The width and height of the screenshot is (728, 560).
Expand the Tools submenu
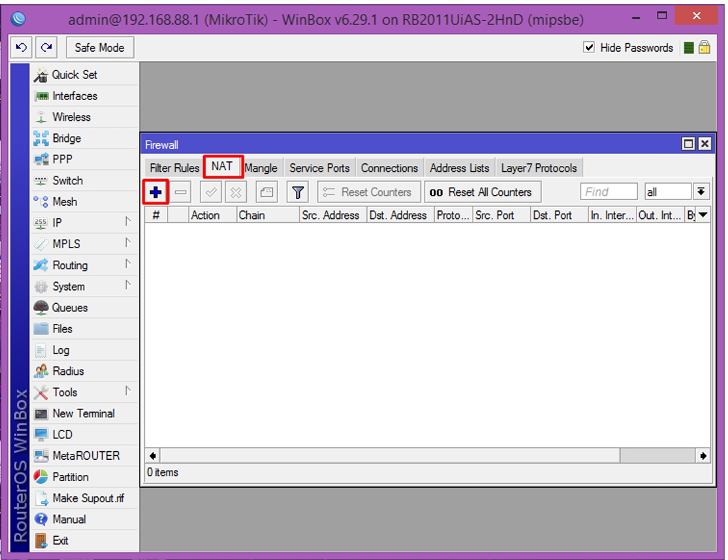84,392
